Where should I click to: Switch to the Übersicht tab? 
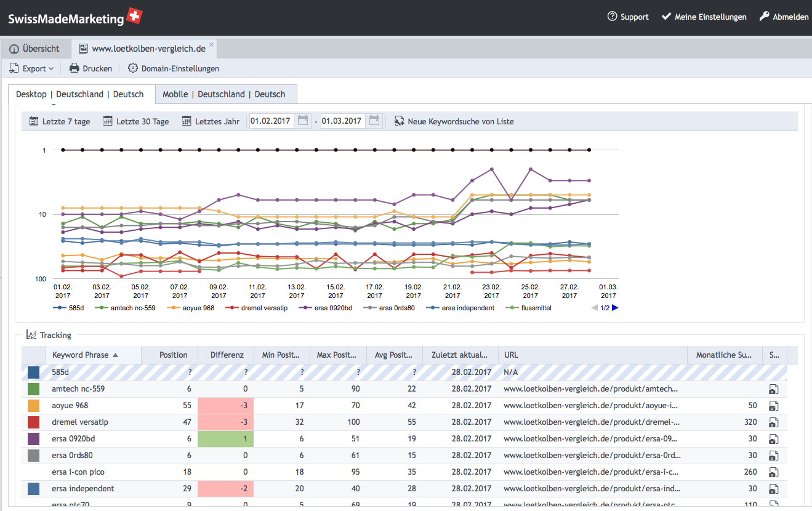pyautogui.click(x=34, y=49)
